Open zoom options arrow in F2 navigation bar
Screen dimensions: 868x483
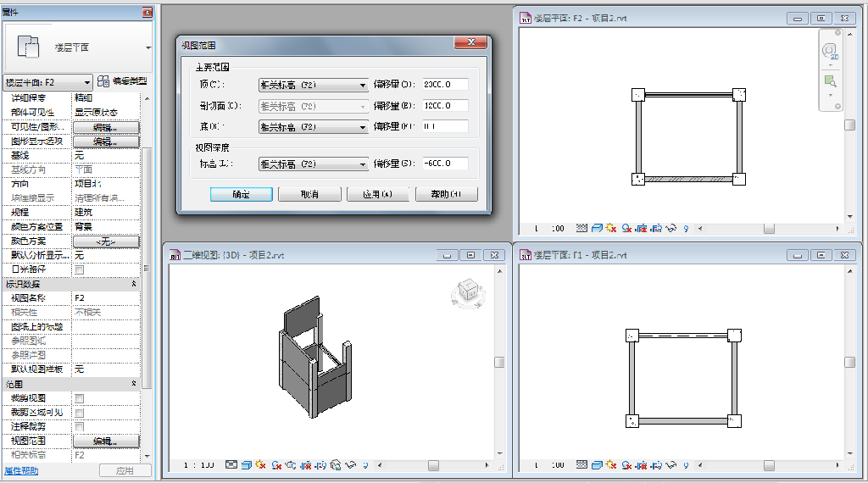[831, 95]
